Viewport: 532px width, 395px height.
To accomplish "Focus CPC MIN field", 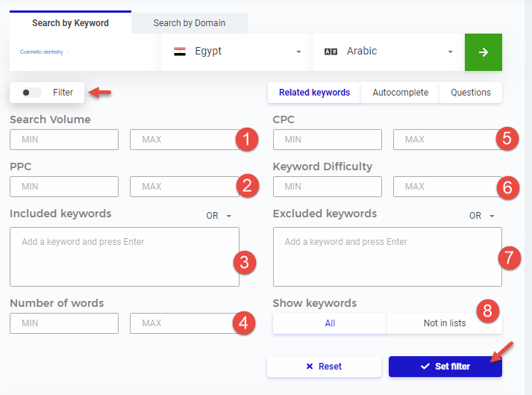I will pos(328,140).
